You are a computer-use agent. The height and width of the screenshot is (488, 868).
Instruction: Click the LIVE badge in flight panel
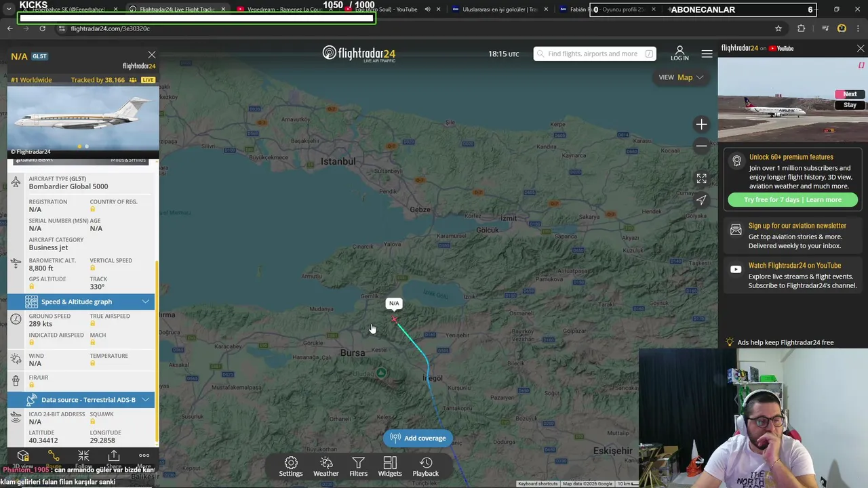(148, 80)
